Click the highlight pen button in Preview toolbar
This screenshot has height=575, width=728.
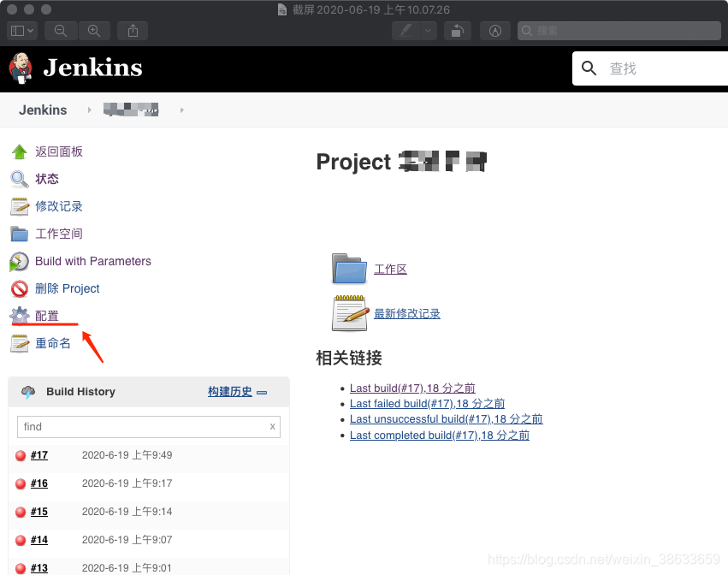point(406,31)
